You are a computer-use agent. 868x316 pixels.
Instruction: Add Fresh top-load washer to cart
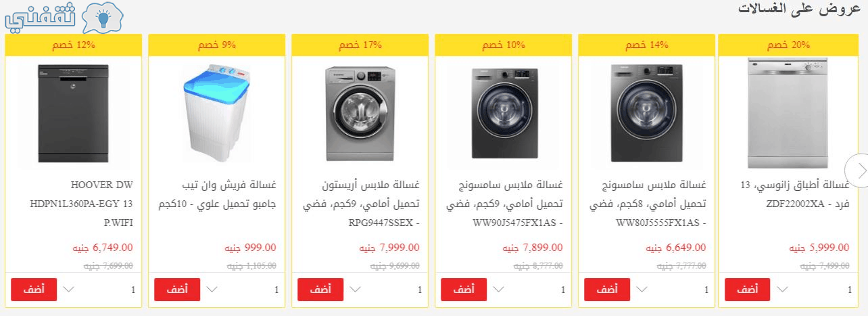pos(176,290)
